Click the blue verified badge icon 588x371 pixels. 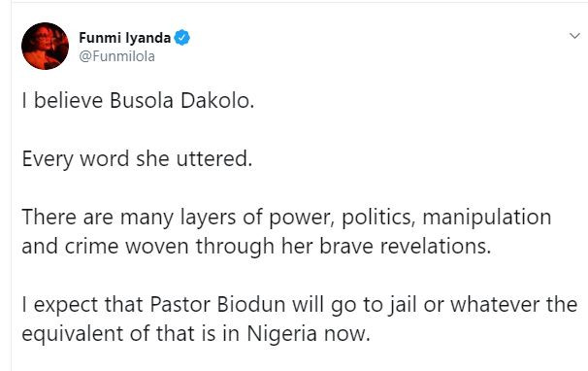(x=182, y=38)
